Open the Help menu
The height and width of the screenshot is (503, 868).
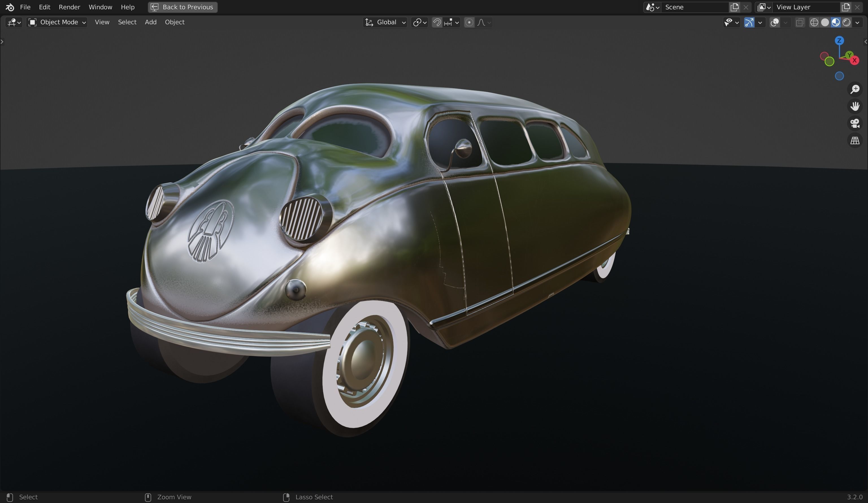click(x=127, y=7)
